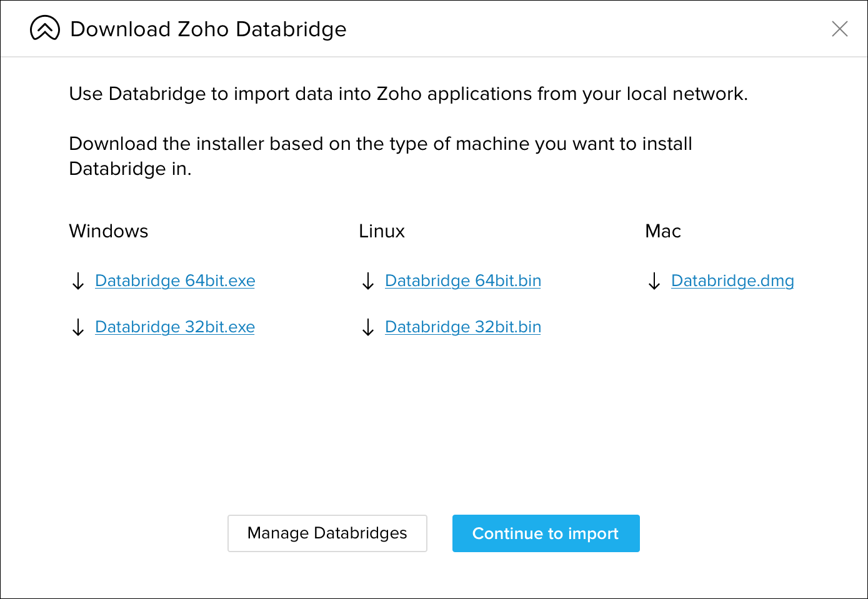Click the download arrow beside Databridge 32bit.bin
The width and height of the screenshot is (868, 599).
tap(367, 327)
